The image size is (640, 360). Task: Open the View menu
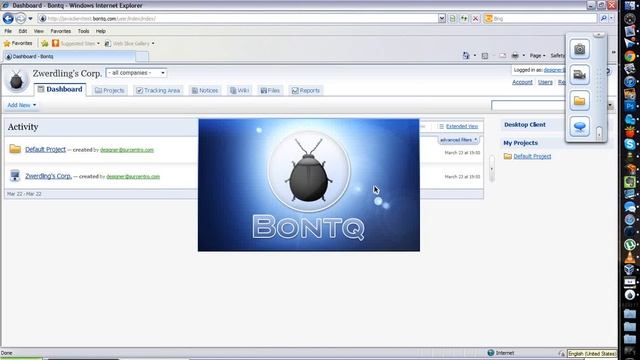38,31
